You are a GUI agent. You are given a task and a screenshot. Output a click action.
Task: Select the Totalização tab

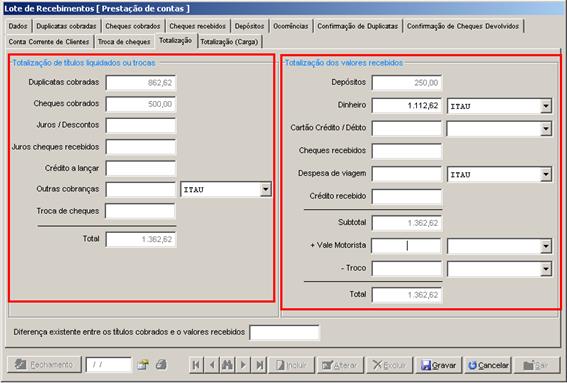coord(175,41)
